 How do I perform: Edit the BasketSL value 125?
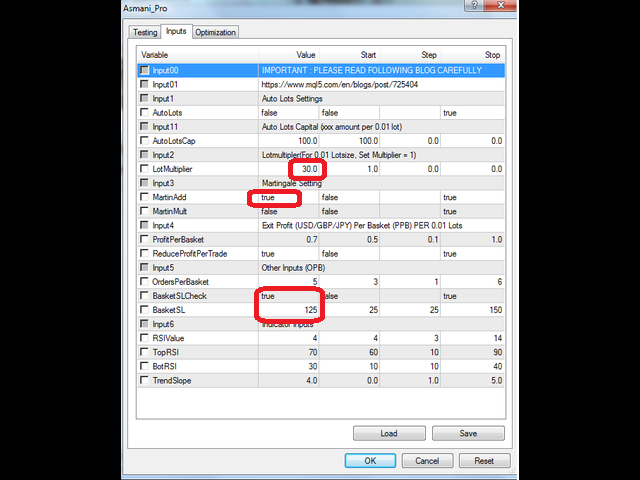pos(289,310)
